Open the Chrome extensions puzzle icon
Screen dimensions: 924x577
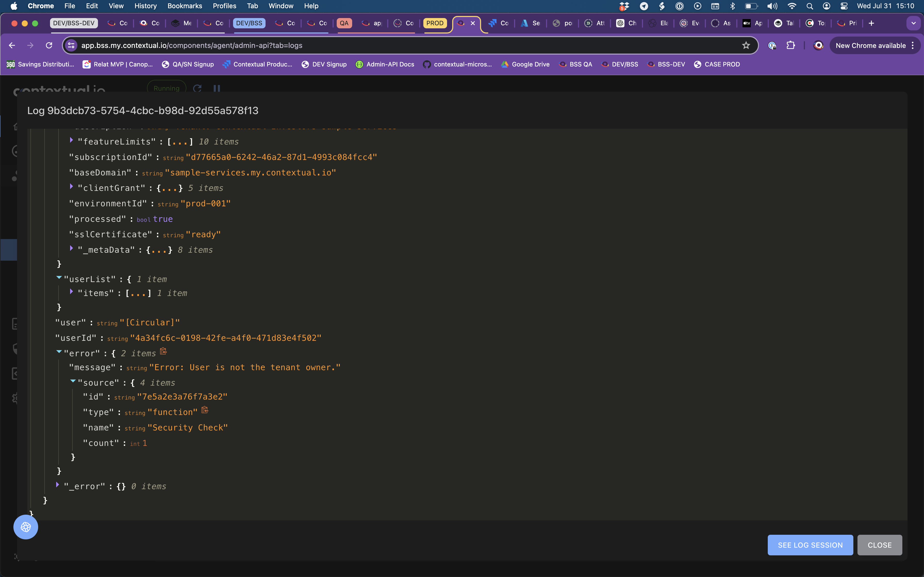click(790, 45)
